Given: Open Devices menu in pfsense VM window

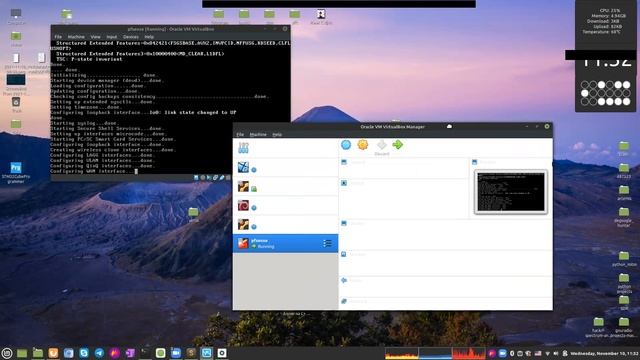Looking at the screenshot, I should tap(131, 37).
